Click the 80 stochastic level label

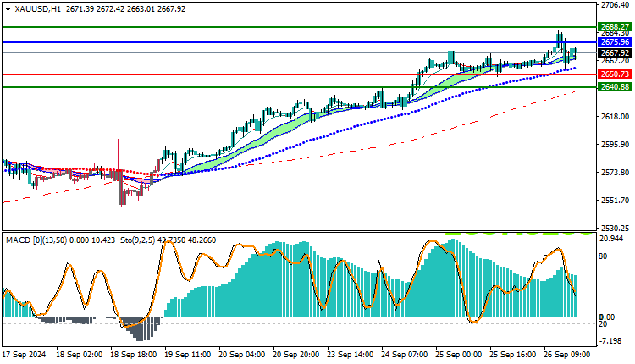point(603,256)
